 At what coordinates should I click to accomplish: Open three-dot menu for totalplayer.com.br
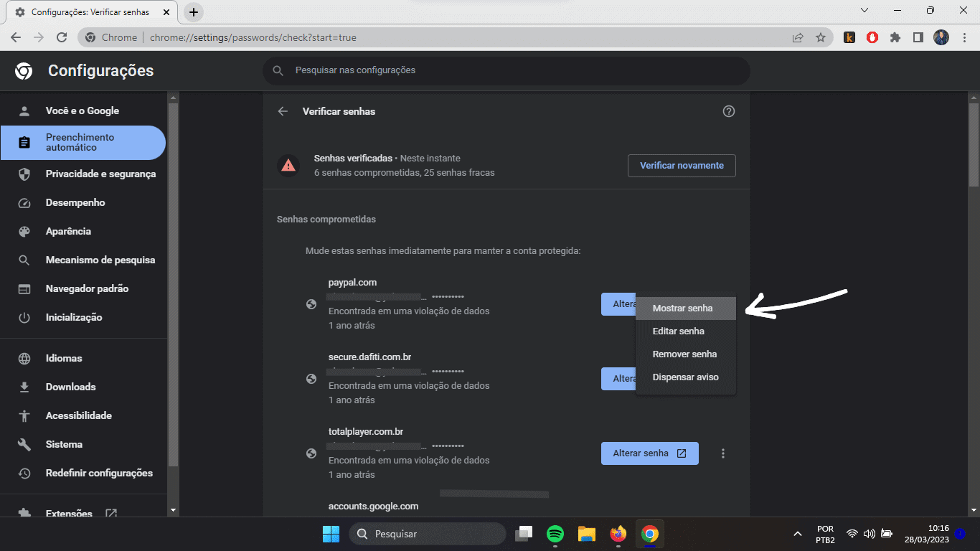coord(723,453)
